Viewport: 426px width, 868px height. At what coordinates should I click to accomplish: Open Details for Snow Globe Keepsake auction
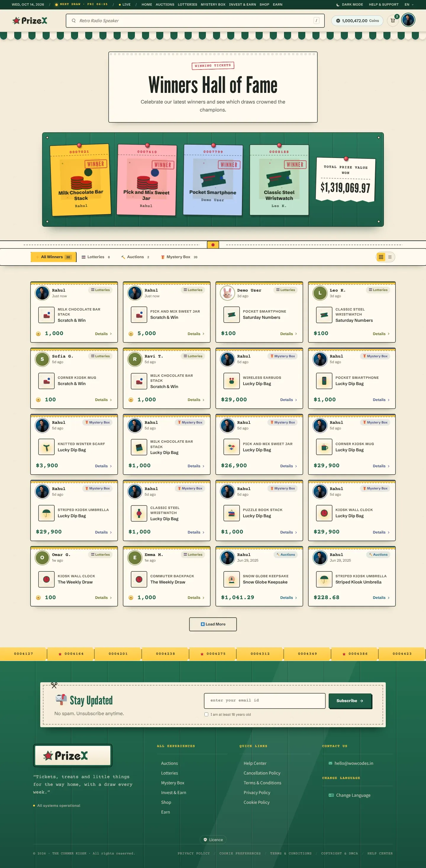288,598
